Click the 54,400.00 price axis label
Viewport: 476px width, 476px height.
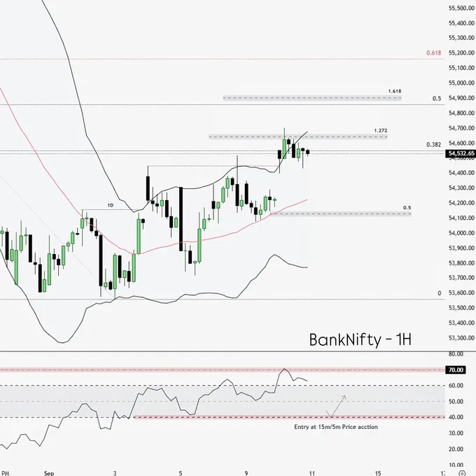[x=461, y=173]
